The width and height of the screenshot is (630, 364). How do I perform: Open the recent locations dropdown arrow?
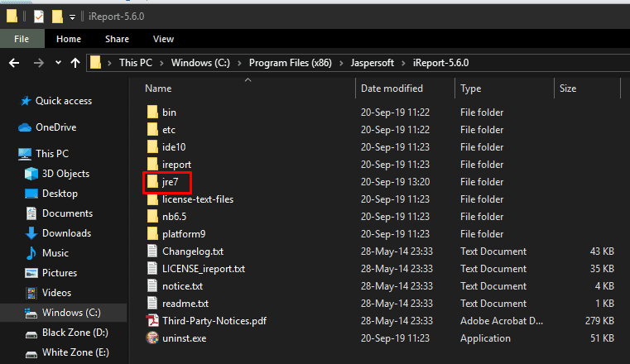tap(58, 63)
